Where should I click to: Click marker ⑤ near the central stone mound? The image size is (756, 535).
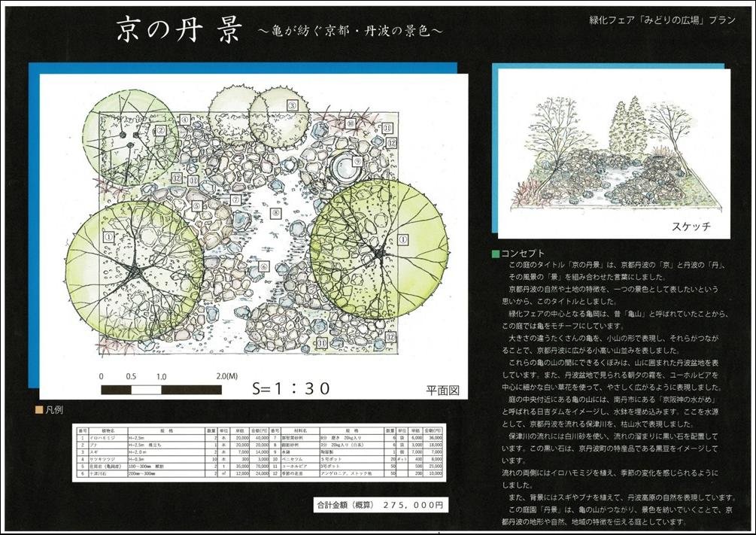pos(196,205)
